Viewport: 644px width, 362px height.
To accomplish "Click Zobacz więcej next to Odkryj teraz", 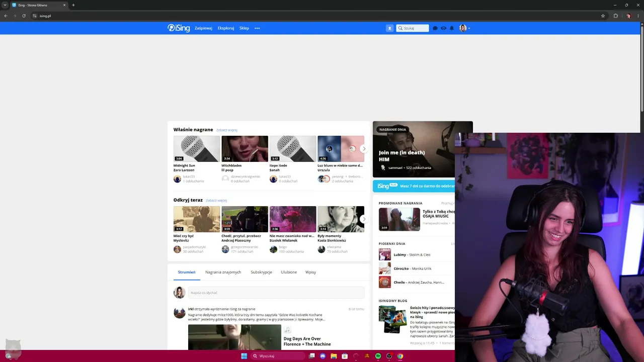I will (216, 201).
